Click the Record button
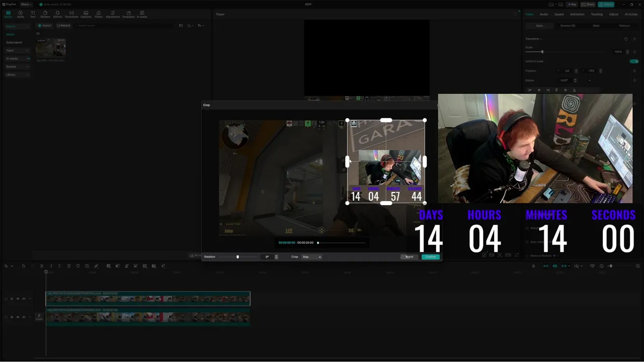Viewport: 644px width, 362px height. 63,26
